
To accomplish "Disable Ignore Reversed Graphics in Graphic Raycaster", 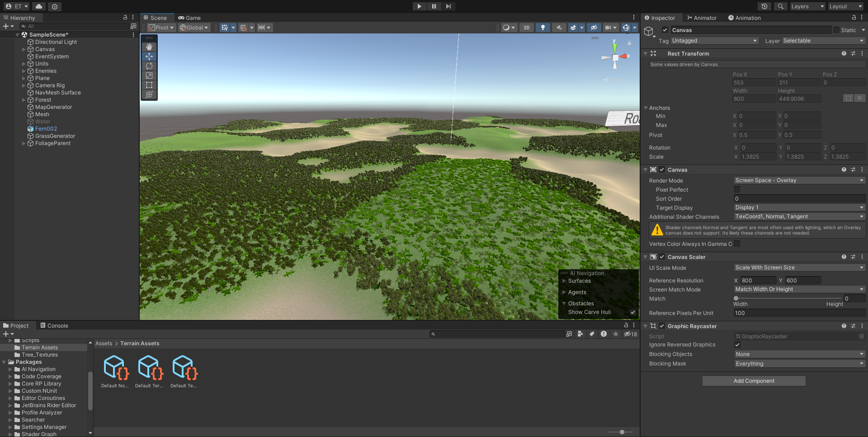I will coord(737,344).
